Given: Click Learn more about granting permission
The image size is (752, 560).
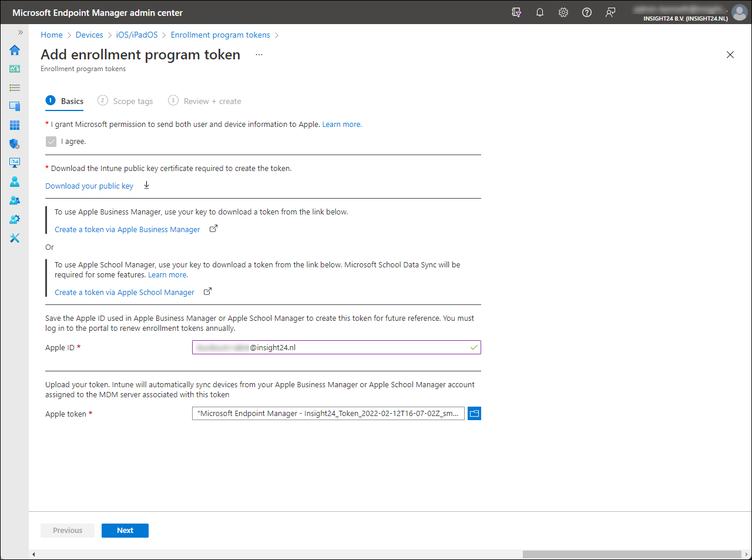Looking at the screenshot, I should pyautogui.click(x=342, y=124).
